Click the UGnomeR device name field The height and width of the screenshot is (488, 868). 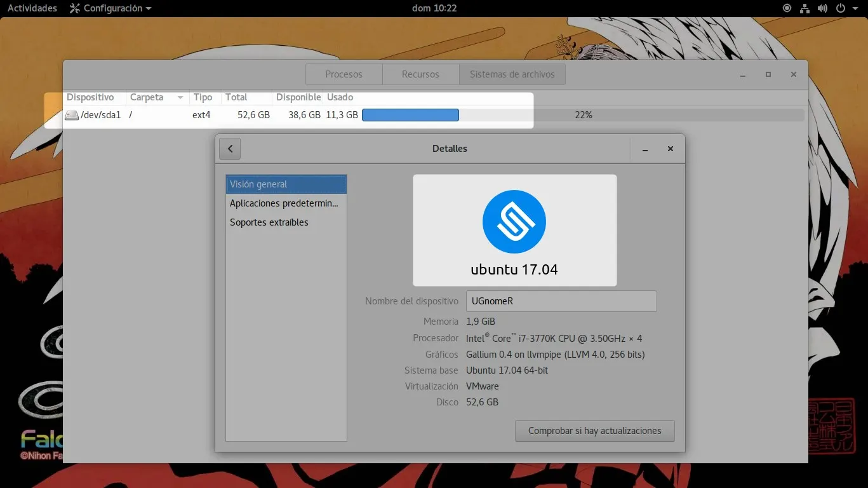pyautogui.click(x=561, y=301)
